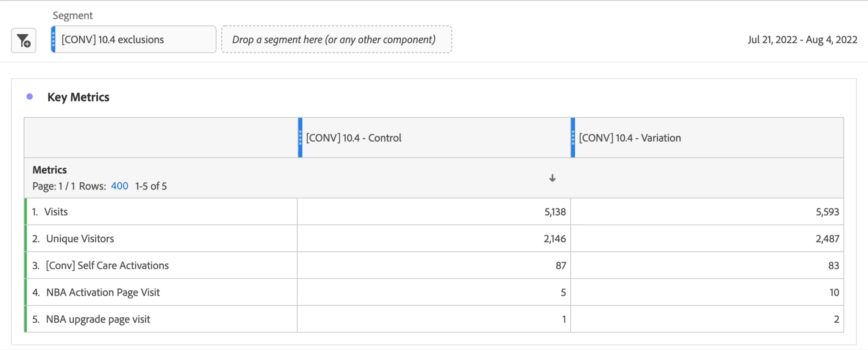Select the [CONV] 10.4 exclusions segment
The height and width of the screenshot is (350, 868).
tap(134, 39)
